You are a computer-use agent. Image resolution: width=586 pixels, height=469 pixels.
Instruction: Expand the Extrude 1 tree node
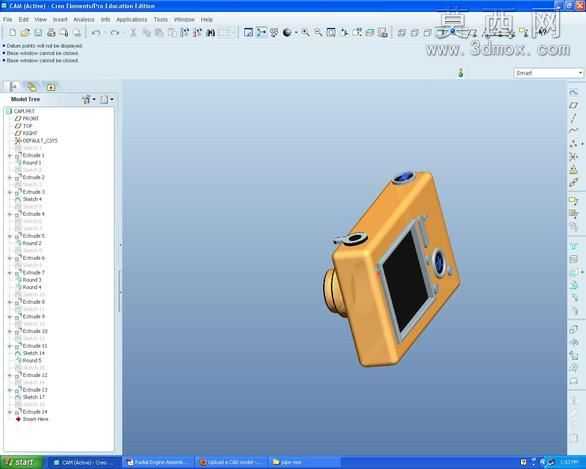coord(10,155)
